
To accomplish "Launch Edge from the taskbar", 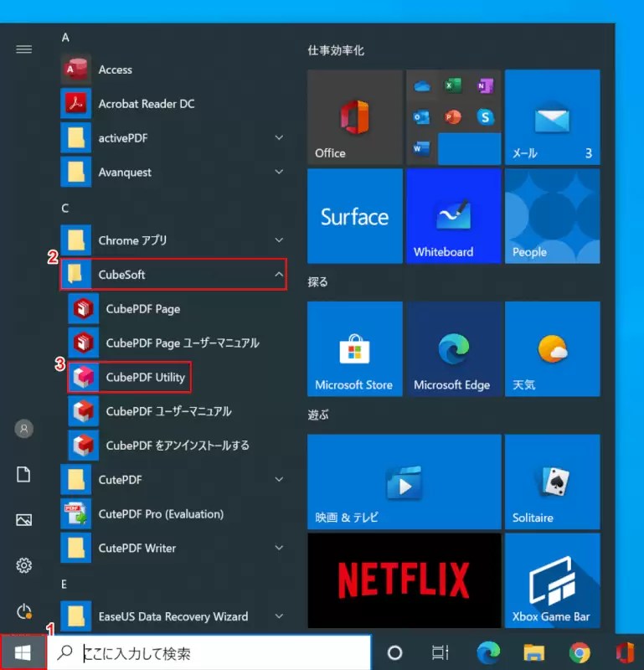I will (488, 652).
